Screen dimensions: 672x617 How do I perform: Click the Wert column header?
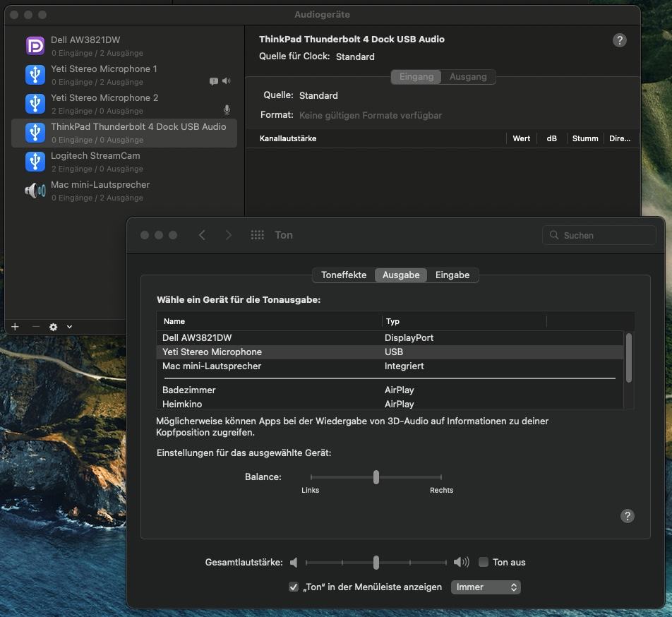(521, 138)
